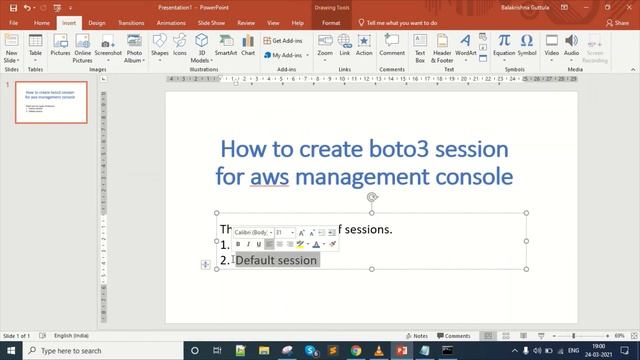This screenshot has height=360, width=640.
Task: Insert Icons from the Illustrations group
Action: coord(180,45)
